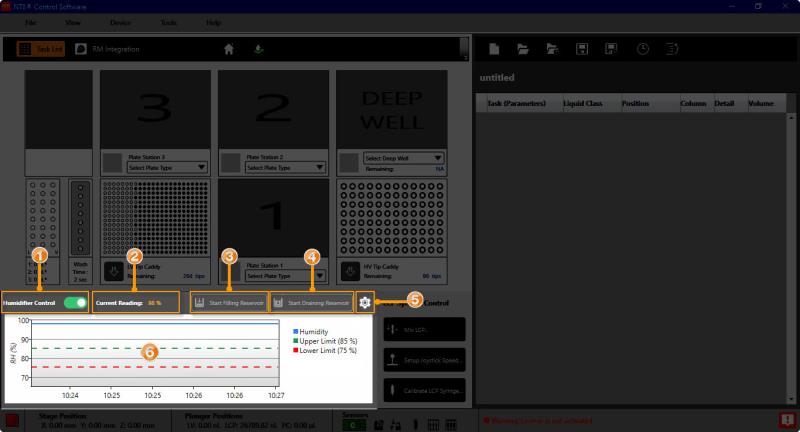The image size is (800, 432).
Task: Click the LV Tip Caddy tip grid
Action: 155,218
